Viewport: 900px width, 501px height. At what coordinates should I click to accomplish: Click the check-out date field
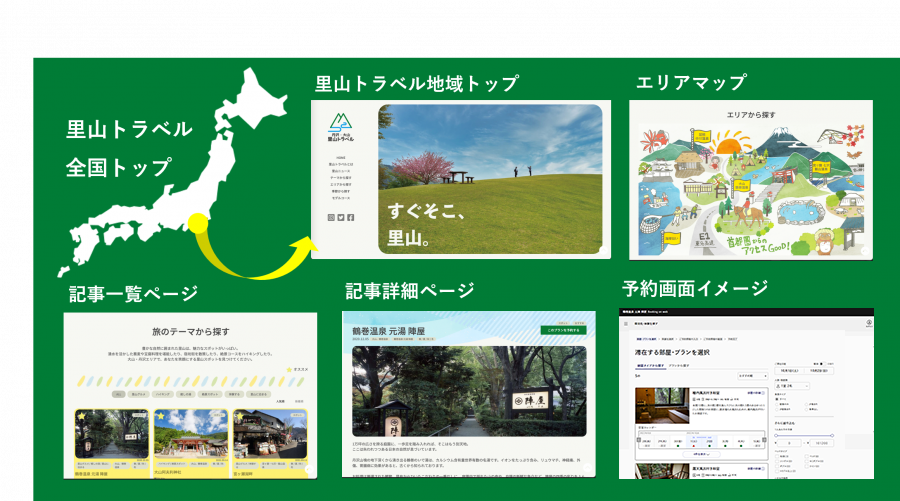click(x=818, y=371)
